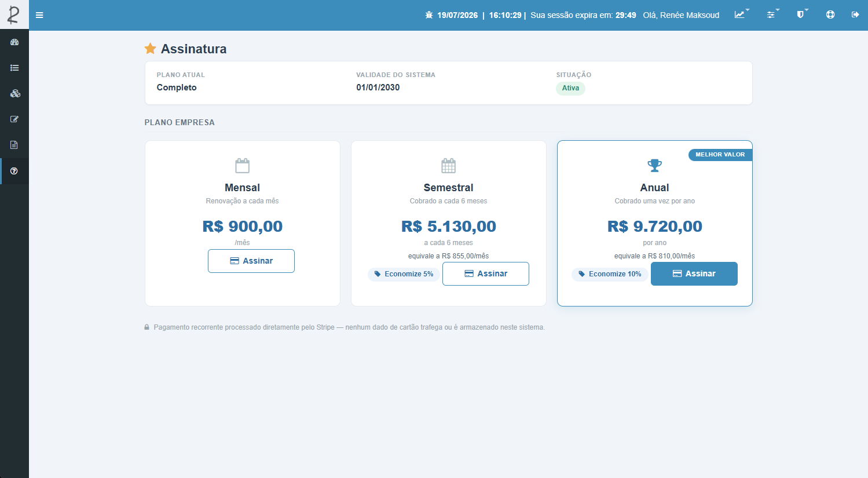Click the Semestral plan title
Viewport: 868px width, 478px height.
point(449,188)
